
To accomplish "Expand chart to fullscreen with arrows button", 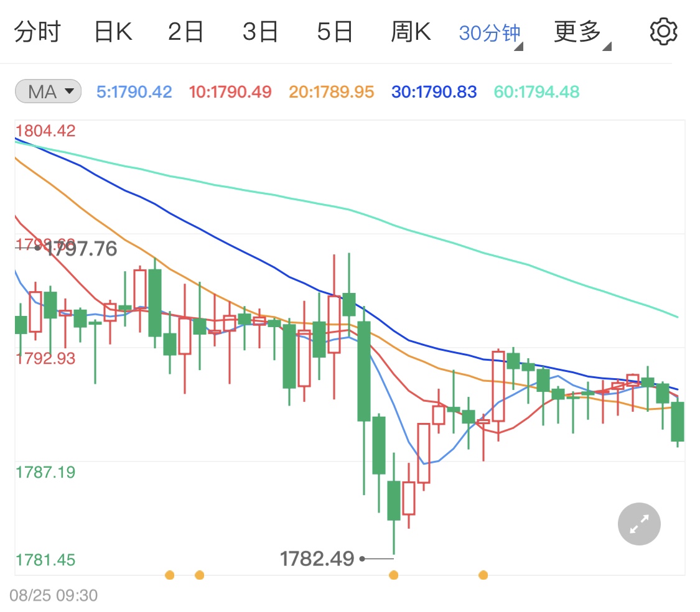I will tap(639, 524).
